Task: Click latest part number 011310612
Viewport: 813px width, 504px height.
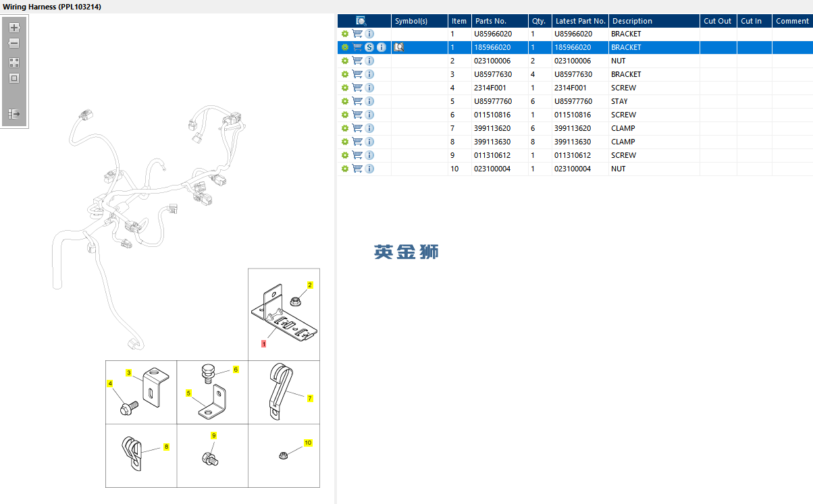Action: 573,155
